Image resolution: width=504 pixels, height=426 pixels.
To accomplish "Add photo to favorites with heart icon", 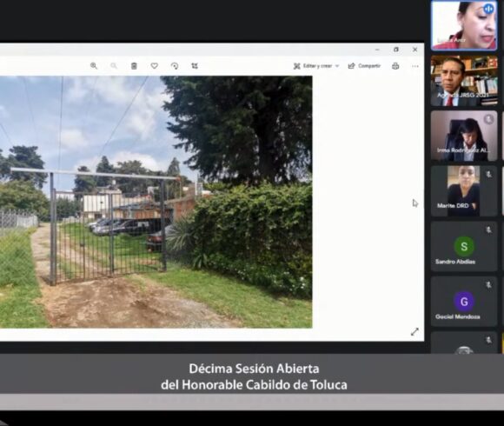I will point(155,66).
